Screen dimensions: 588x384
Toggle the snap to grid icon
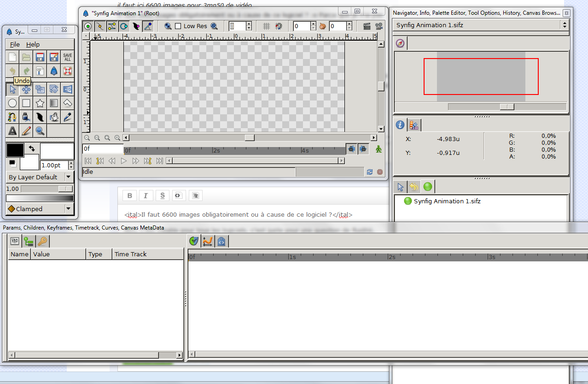(x=279, y=26)
